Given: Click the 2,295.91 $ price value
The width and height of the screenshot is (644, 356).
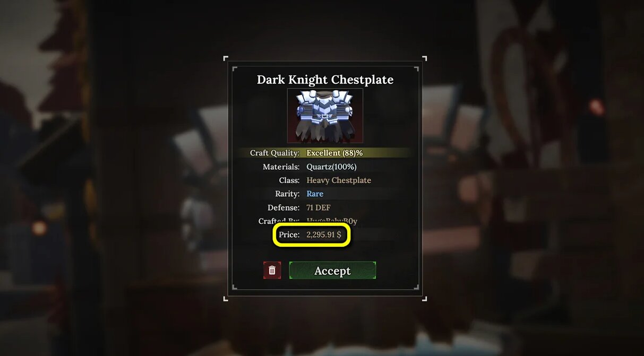Looking at the screenshot, I should (323, 235).
